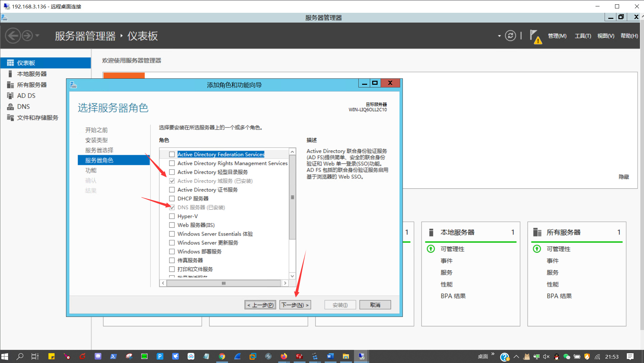Click 取消 button in wizard
The width and height of the screenshot is (644, 363).
click(375, 305)
